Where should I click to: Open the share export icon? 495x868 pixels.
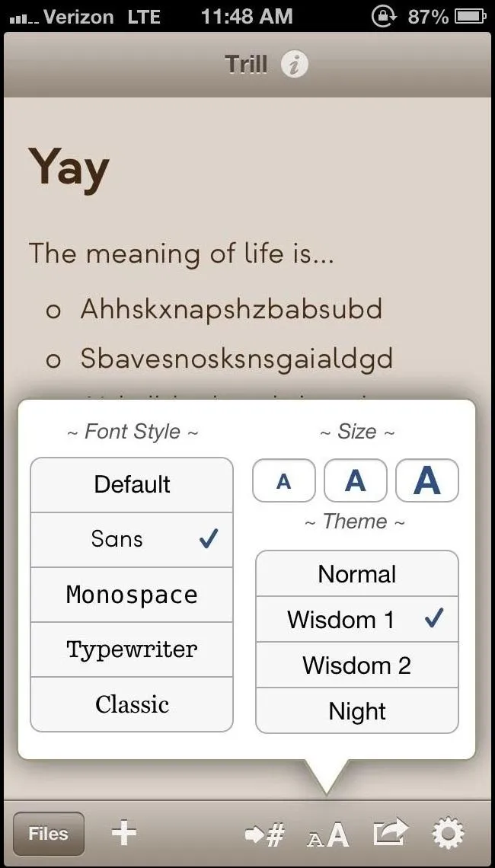(x=391, y=834)
